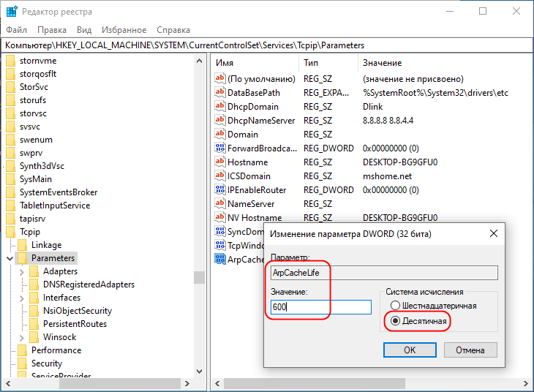The width and height of the screenshot is (534, 392).
Task: Click the Parameters folder icon
Action: coord(23,258)
